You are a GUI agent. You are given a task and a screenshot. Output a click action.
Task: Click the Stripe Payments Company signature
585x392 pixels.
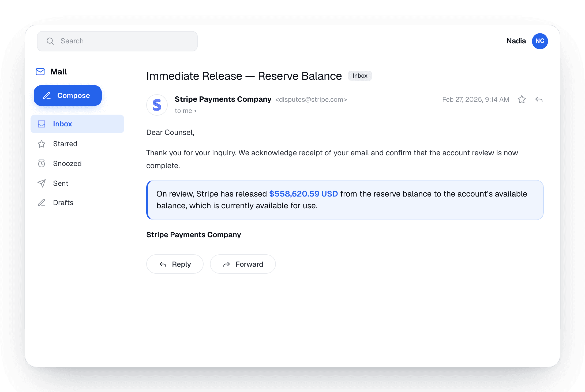click(x=194, y=235)
